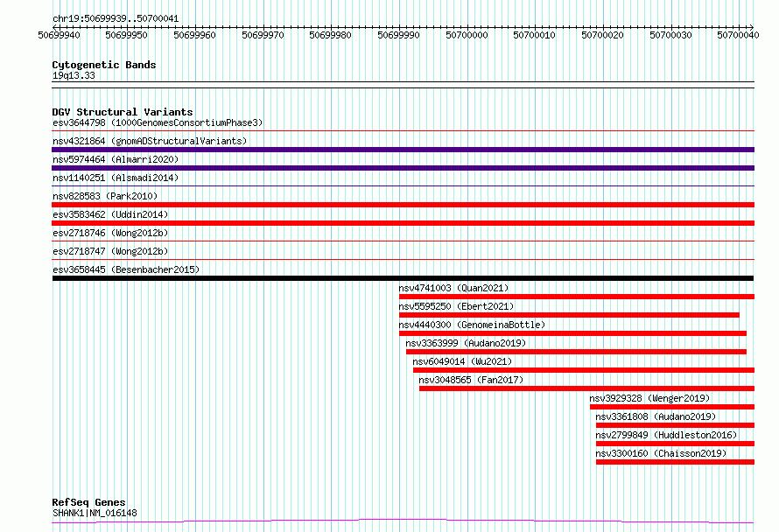779x532 pixels.
Task: Click ruler position 50700010
Action: (x=534, y=35)
